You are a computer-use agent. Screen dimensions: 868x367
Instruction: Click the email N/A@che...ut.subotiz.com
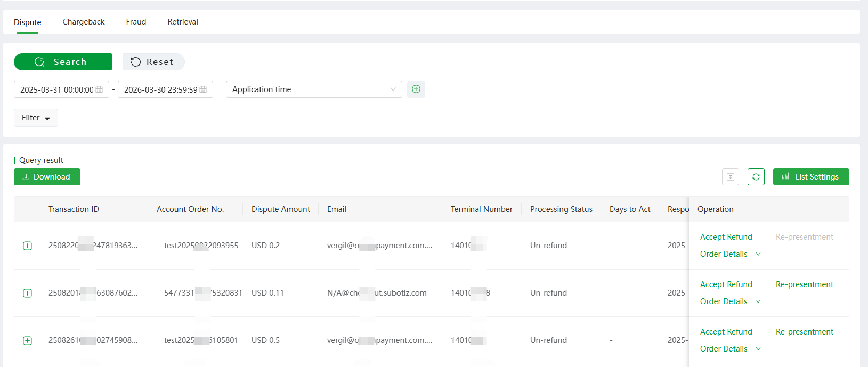pos(377,293)
